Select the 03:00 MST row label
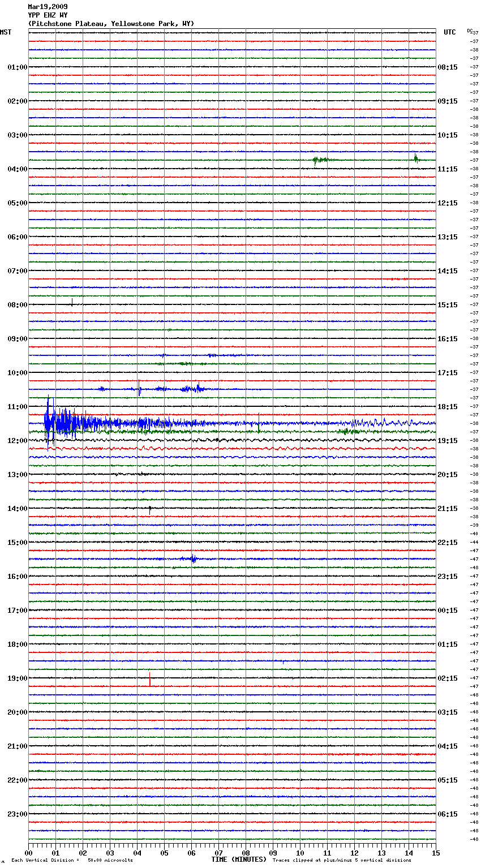The image size is (481, 868). 17,135
